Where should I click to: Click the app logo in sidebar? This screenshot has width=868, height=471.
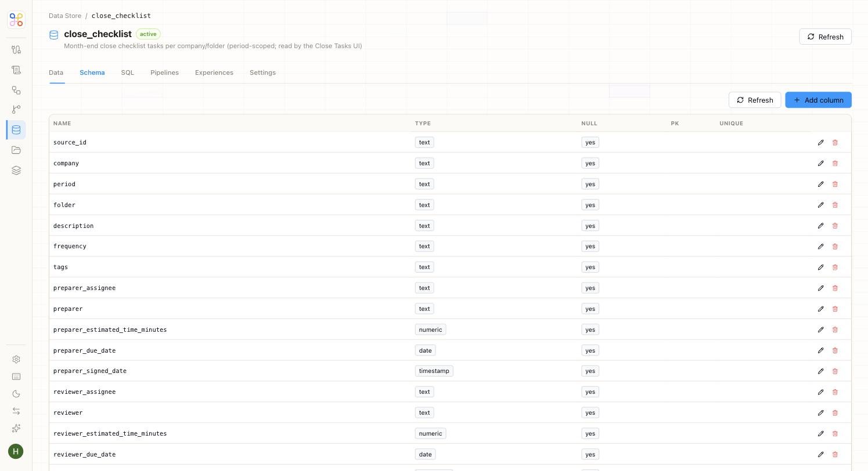coord(16,20)
